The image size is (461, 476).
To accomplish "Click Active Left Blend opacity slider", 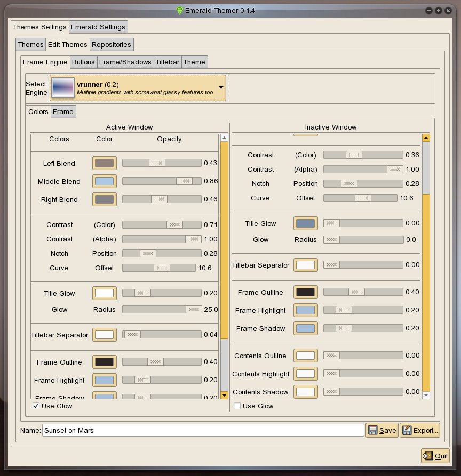I will tap(162, 163).
